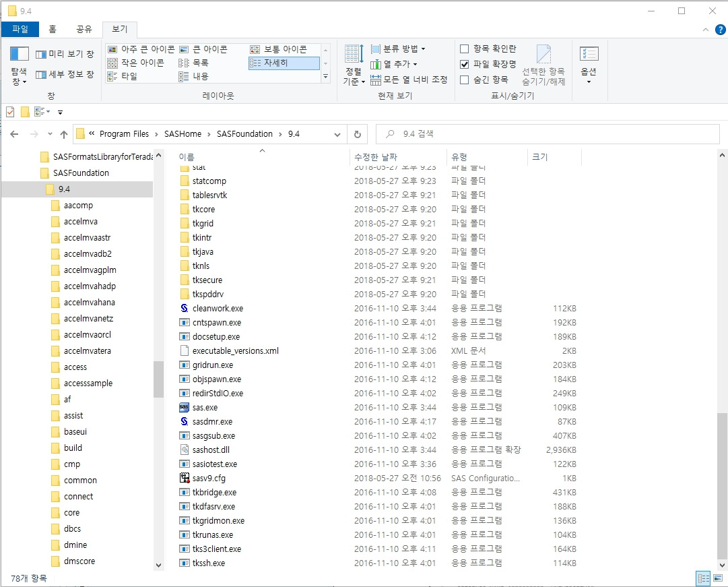Enable item check boxes (항목 확인란)
Image resolution: width=728 pixels, height=587 pixels.
(x=464, y=49)
